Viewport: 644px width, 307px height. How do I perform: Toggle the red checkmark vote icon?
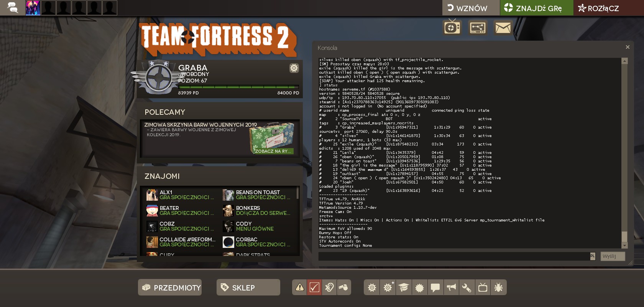tap(314, 287)
